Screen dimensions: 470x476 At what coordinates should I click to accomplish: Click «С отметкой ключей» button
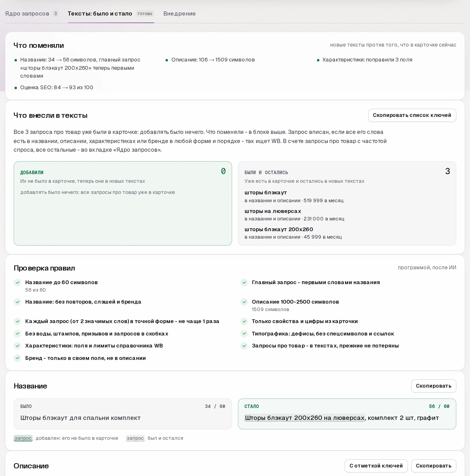tap(376, 466)
